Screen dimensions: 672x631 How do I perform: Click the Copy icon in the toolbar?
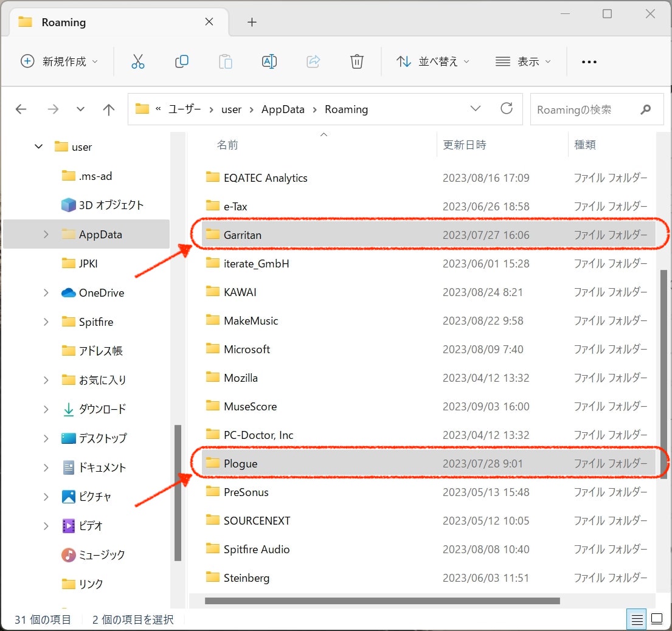click(x=182, y=61)
